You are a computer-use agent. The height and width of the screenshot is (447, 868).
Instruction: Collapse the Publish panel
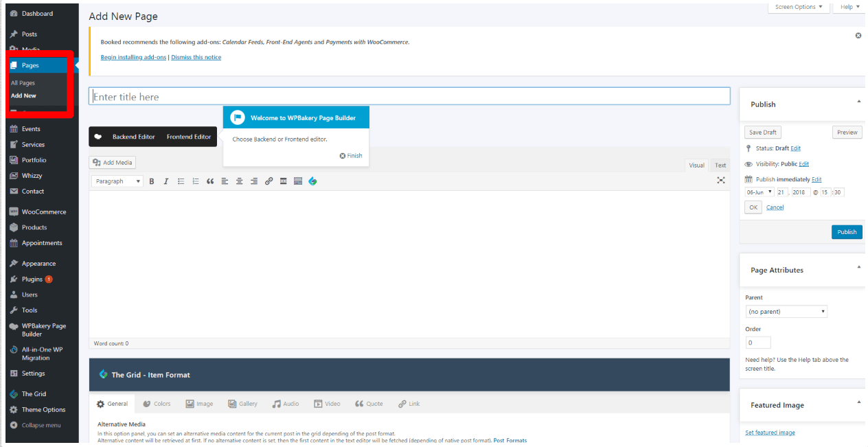(858, 102)
